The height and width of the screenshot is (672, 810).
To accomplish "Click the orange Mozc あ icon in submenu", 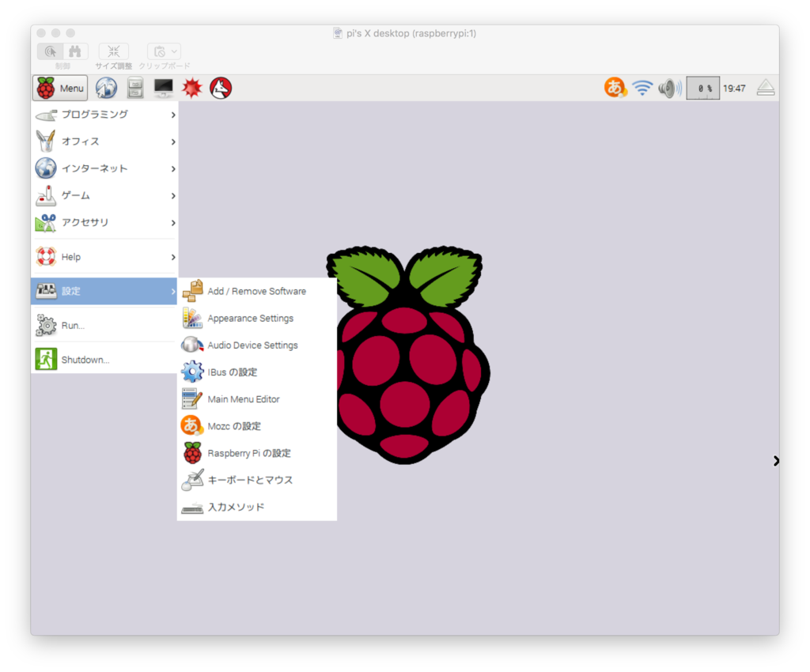I will (x=191, y=425).
